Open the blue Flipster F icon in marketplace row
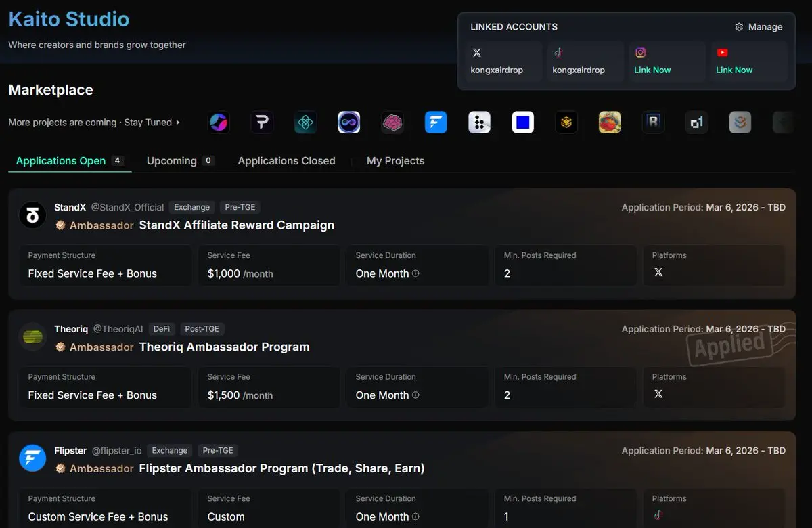 436,123
